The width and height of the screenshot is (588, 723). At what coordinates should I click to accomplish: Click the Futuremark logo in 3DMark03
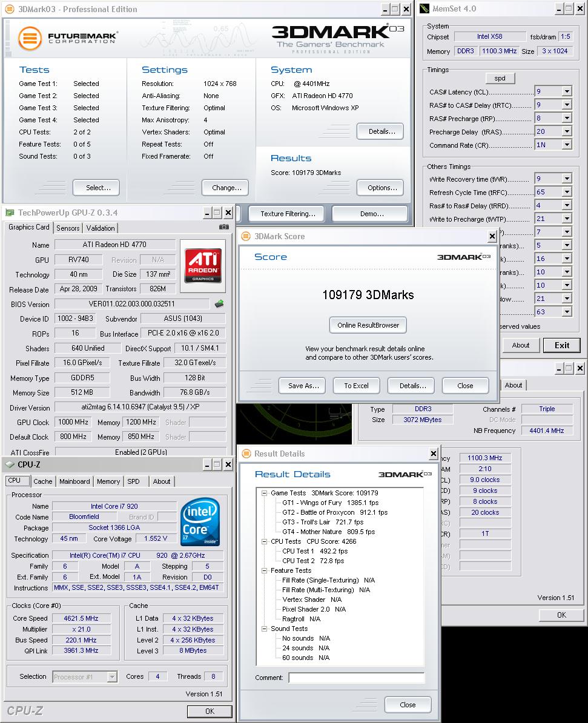click(68, 38)
